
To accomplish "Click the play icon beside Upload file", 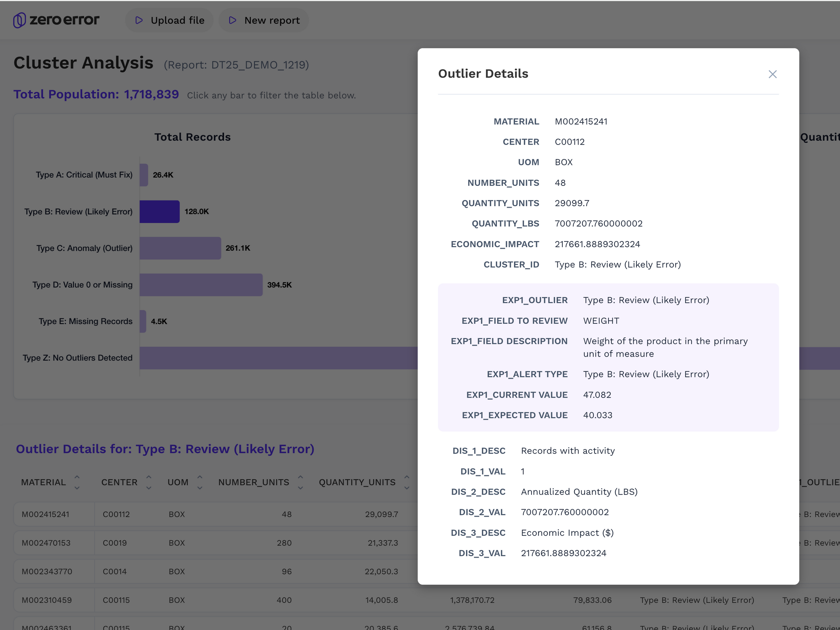I will (139, 20).
